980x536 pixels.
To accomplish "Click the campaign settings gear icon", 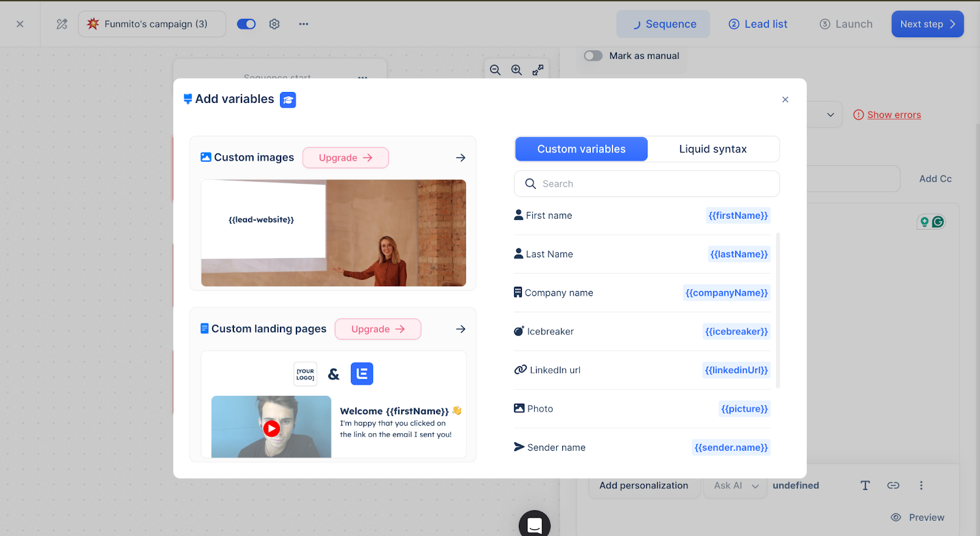I will (274, 24).
